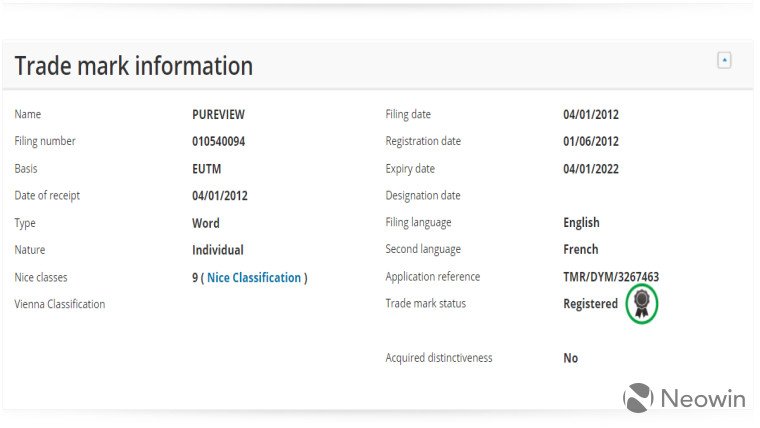The height and width of the screenshot is (428, 760).
Task: Select application reference TMR/DYM/3267463
Action: coord(611,277)
